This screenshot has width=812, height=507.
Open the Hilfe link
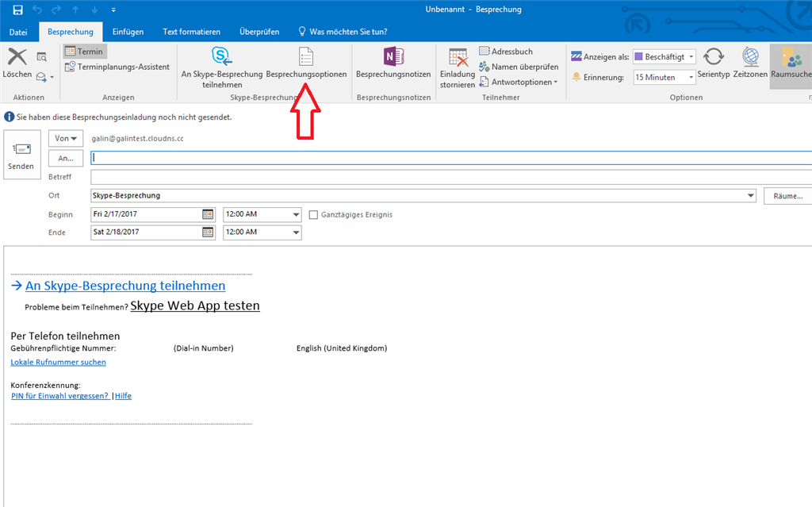click(x=123, y=396)
